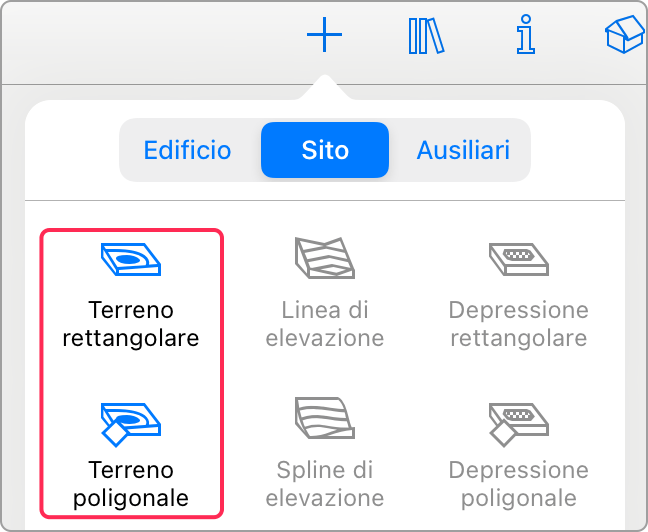The width and height of the screenshot is (648, 532).
Task: Click the Depressione rettangolare label
Action: point(519,324)
